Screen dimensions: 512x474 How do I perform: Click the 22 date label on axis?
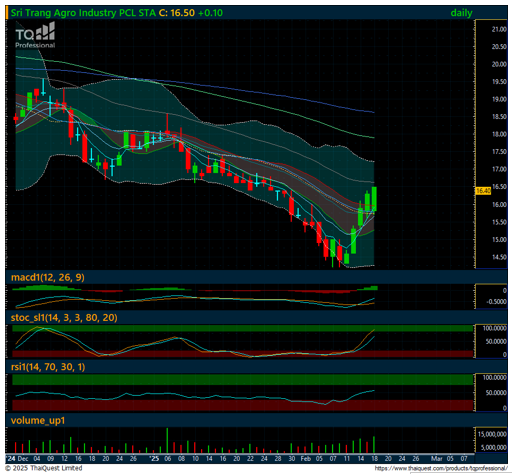(x=250, y=459)
